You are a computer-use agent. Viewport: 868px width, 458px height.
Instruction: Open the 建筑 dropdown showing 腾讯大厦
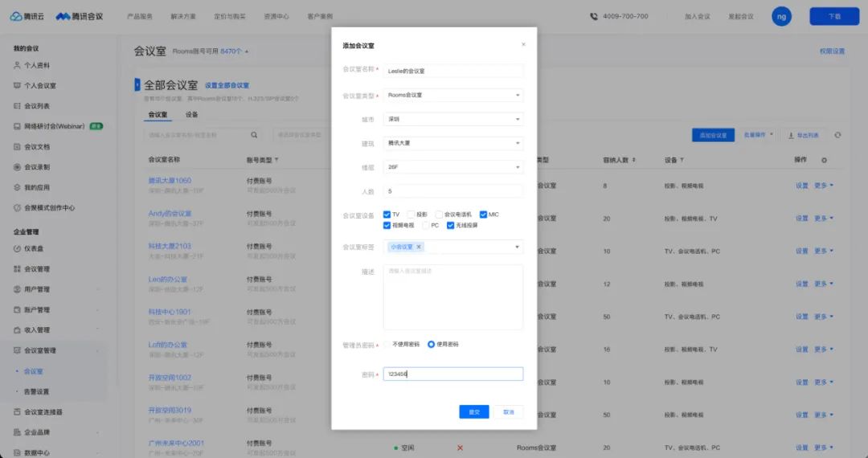(452, 143)
